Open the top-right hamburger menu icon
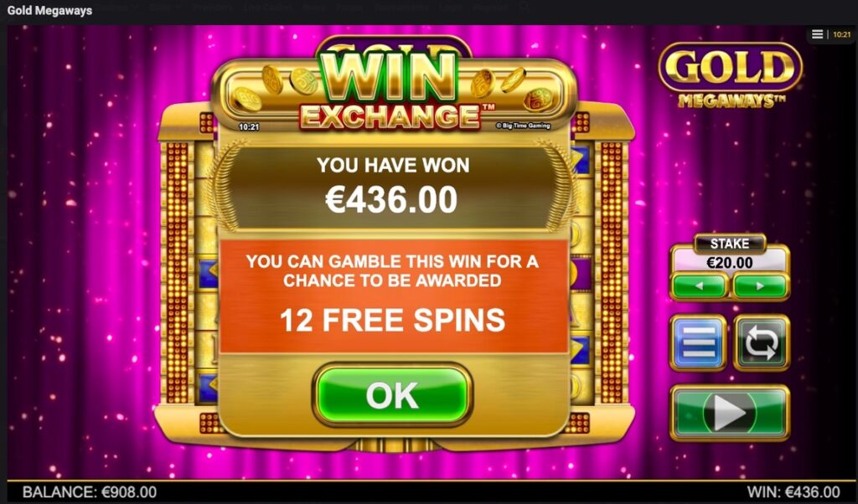 tap(817, 34)
